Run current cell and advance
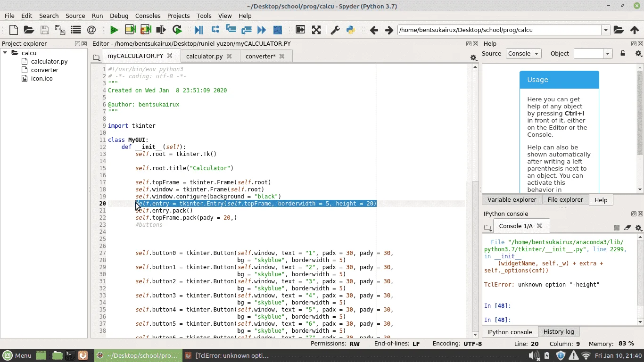644x362 pixels. click(146, 30)
